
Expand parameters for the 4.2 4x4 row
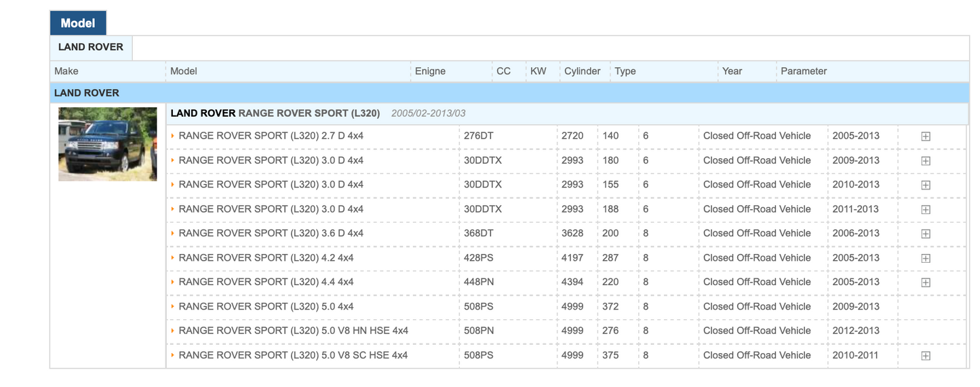pyautogui.click(x=925, y=258)
